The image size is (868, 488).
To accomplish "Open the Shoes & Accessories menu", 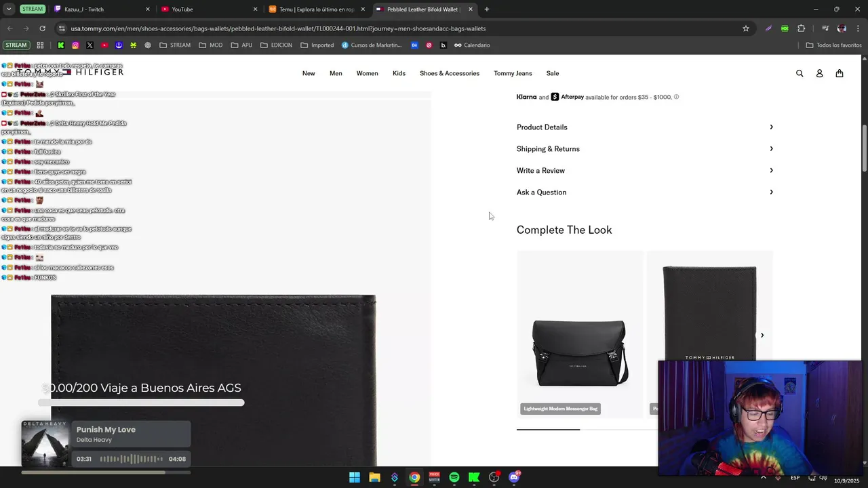I will pyautogui.click(x=450, y=73).
